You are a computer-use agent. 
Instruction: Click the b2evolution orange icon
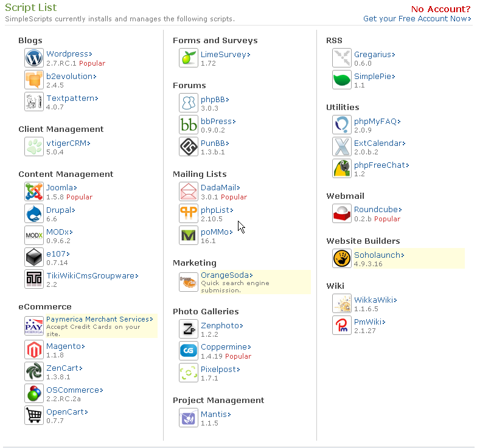pyautogui.click(x=34, y=80)
